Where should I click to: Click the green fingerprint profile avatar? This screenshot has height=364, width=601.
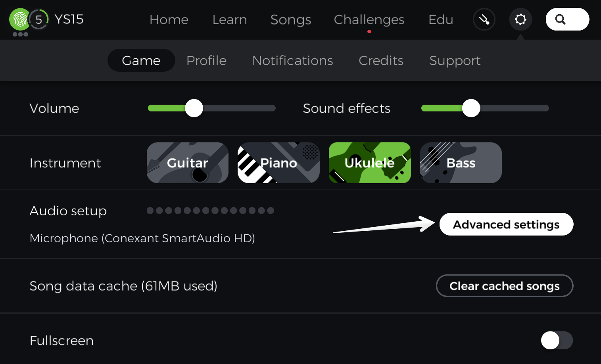pos(20,19)
